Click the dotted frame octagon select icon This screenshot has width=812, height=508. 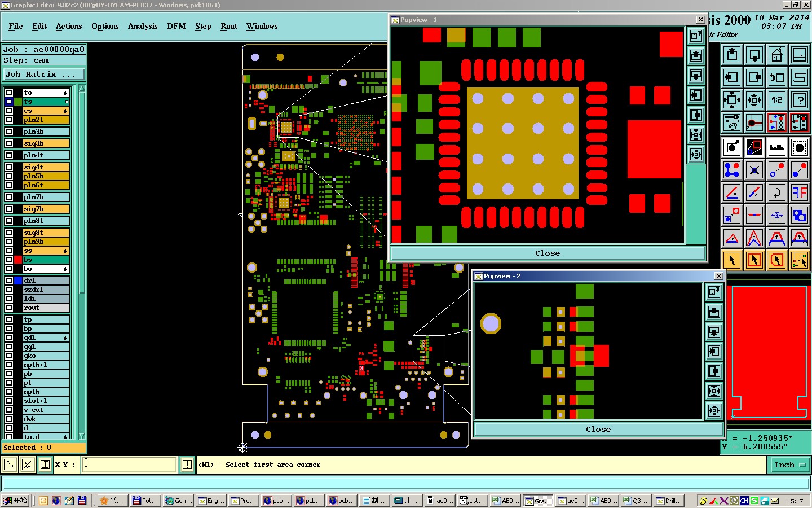800,147
